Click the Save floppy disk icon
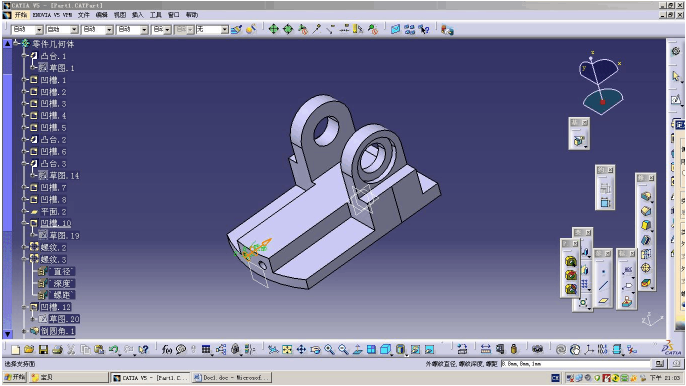This screenshot has height=386, width=686. click(43, 349)
